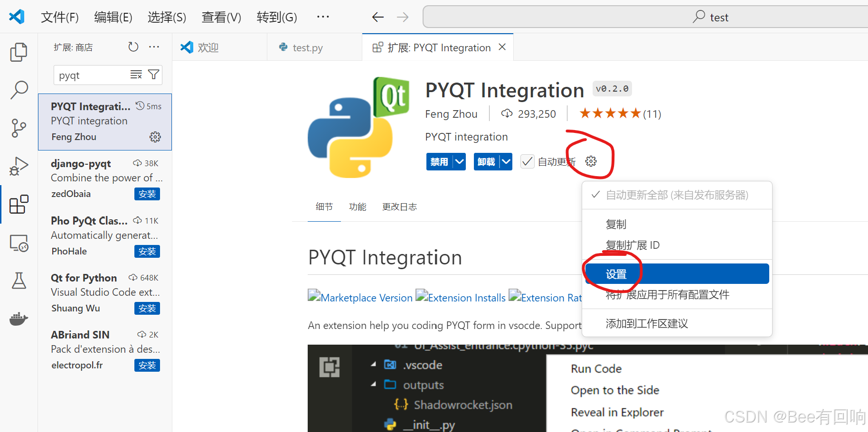Image resolution: width=868 pixels, height=432 pixels.
Task: Install the Qt for Python extension
Action: pyautogui.click(x=147, y=309)
